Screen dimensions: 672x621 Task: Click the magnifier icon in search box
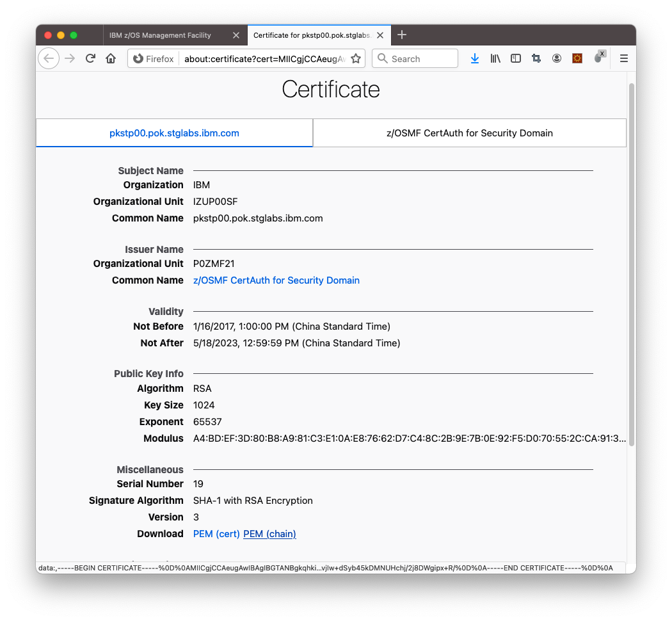(382, 58)
